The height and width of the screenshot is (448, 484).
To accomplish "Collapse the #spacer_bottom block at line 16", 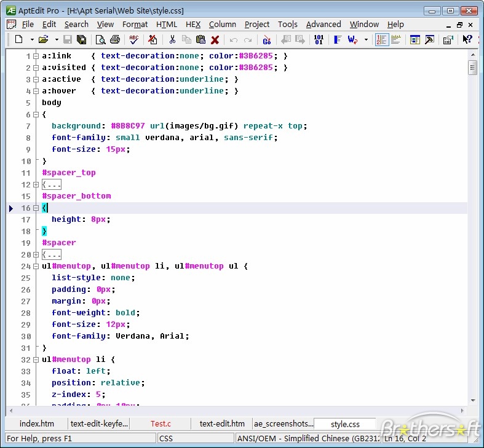I will [36, 208].
